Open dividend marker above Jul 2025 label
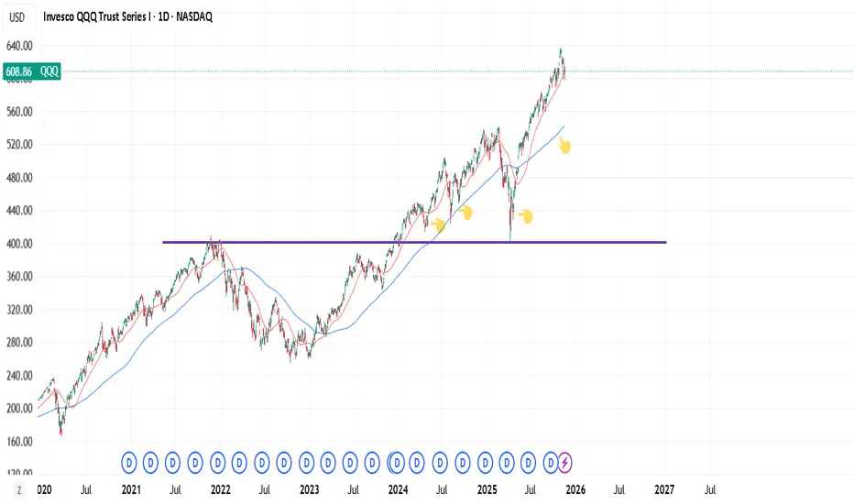The width and height of the screenshot is (854, 504). pyautogui.click(x=528, y=463)
